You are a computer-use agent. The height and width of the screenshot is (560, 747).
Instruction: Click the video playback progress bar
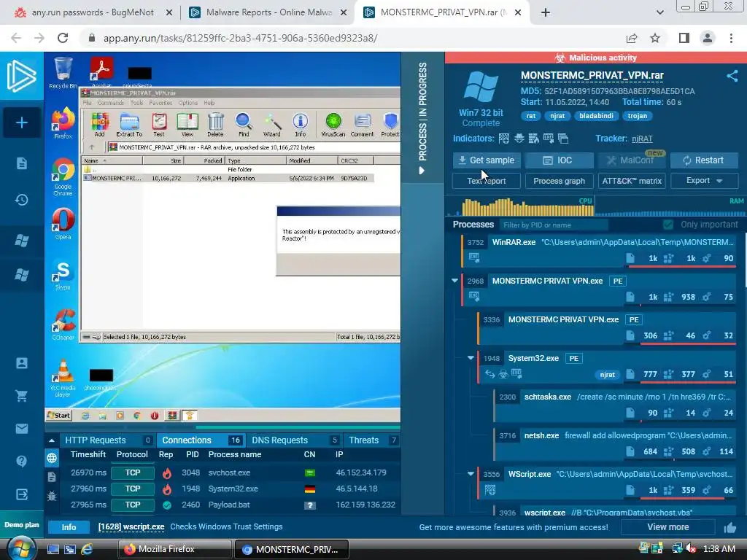[x=222, y=427]
